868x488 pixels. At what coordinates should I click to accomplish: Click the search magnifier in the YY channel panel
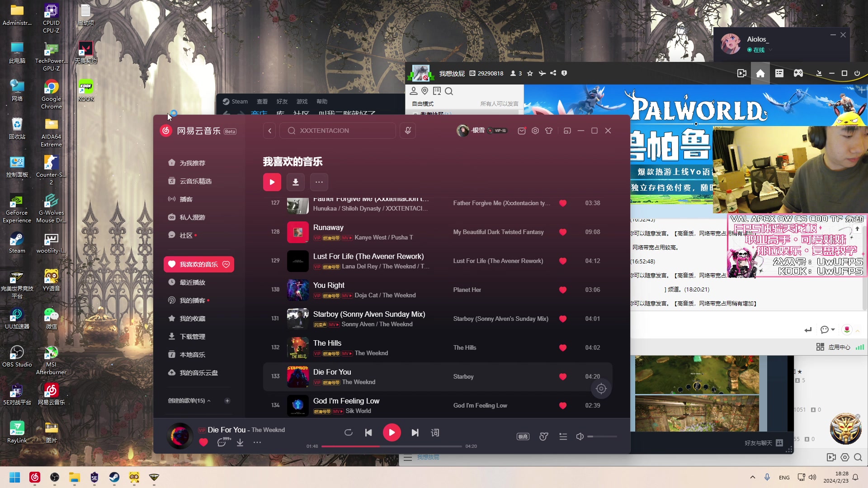(x=449, y=91)
